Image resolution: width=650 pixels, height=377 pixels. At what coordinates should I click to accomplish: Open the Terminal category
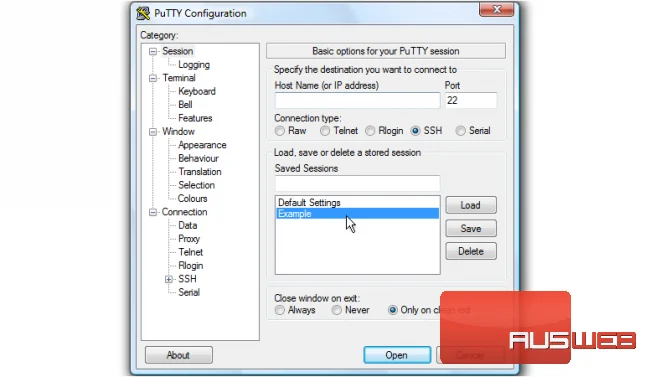(x=179, y=78)
